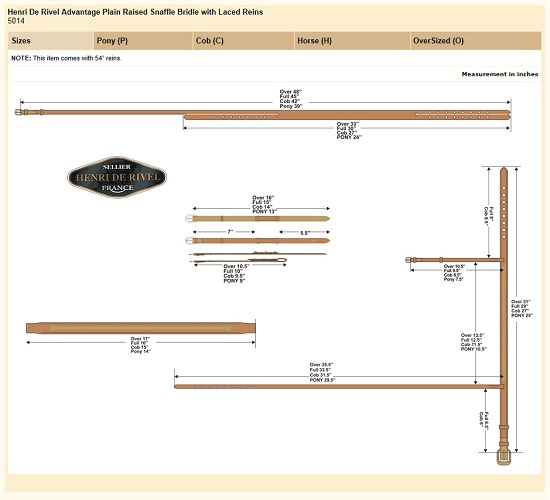550x500 pixels.
Task: Click the browband strap illustration
Action: (x=141, y=328)
